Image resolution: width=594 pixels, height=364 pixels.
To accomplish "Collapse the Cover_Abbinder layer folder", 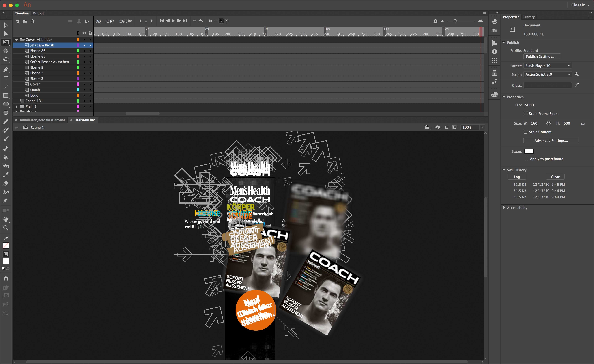I will (x=16, y=40).
